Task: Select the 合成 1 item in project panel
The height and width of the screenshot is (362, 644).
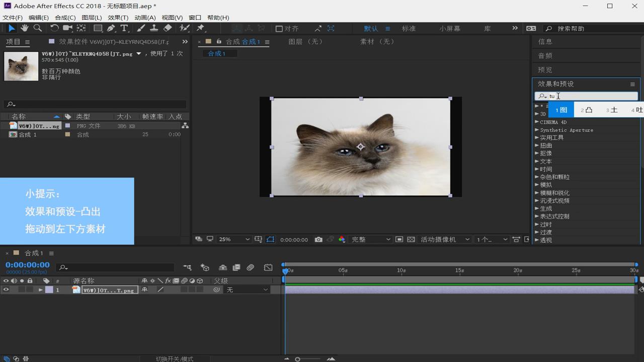Action: pyautogui.click(x=28, y=135)
